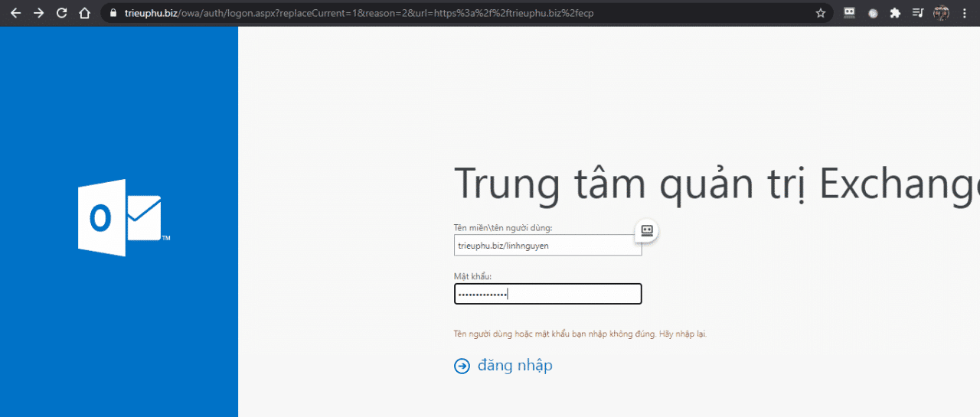Screen dimensions: 980x417
Task: Open the Chrome three-dot menu
Action: 965,13
